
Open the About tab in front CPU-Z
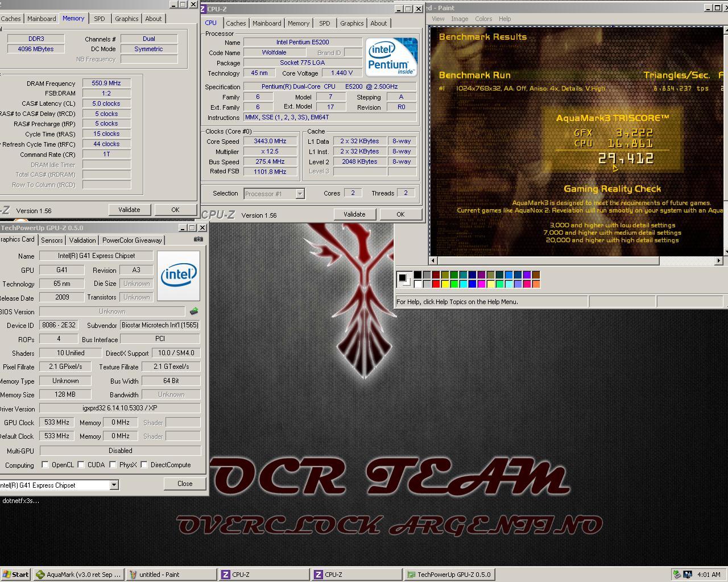click(x=379, y=23)
